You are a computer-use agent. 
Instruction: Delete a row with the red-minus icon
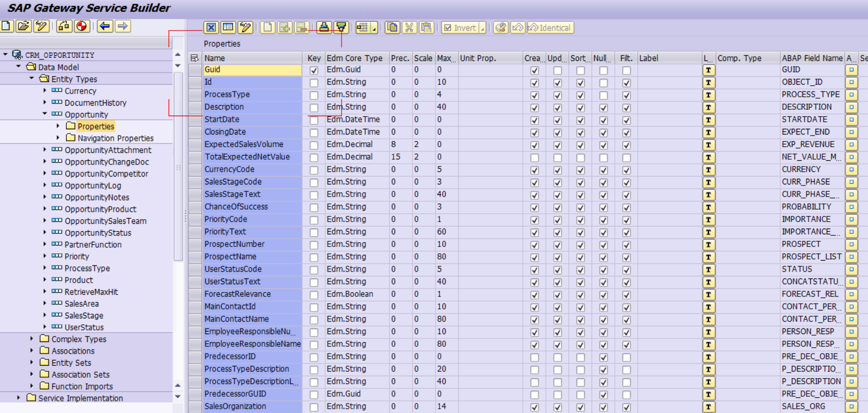pos(302,27)
